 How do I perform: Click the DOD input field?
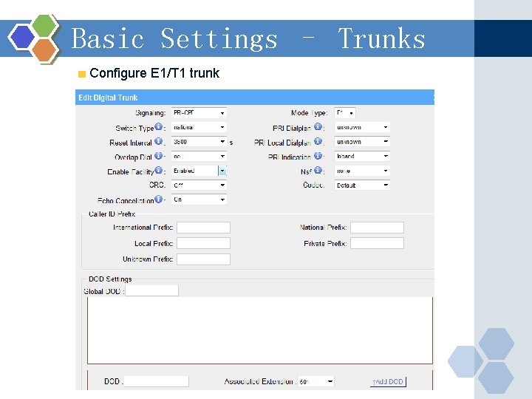click(157, 381)
